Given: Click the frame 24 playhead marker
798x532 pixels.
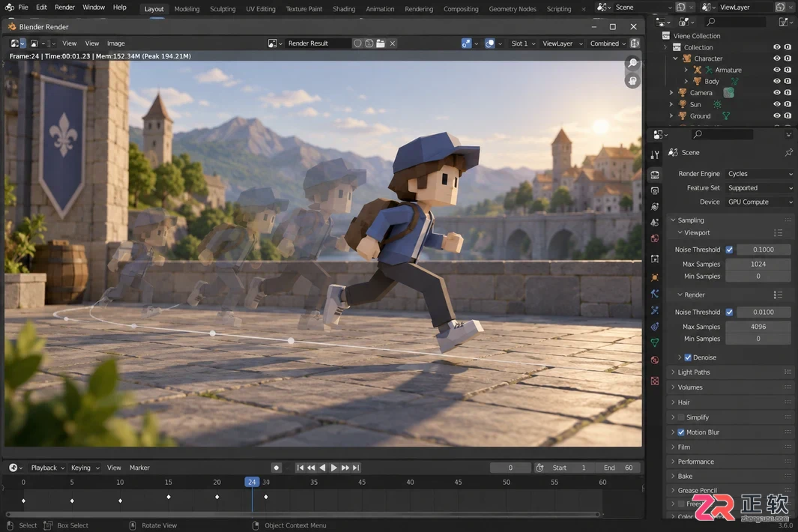Looking at the screenshot, I should 252,482.
